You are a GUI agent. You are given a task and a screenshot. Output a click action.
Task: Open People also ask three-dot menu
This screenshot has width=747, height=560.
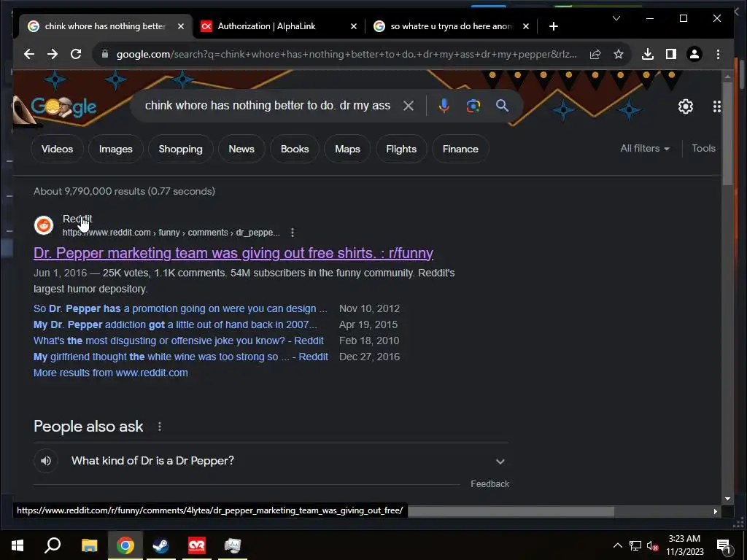[x=160, y=427]
